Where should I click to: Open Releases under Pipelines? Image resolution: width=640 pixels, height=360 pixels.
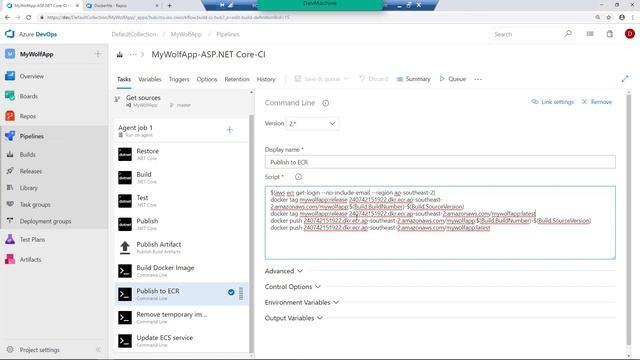tap(31, 171)
